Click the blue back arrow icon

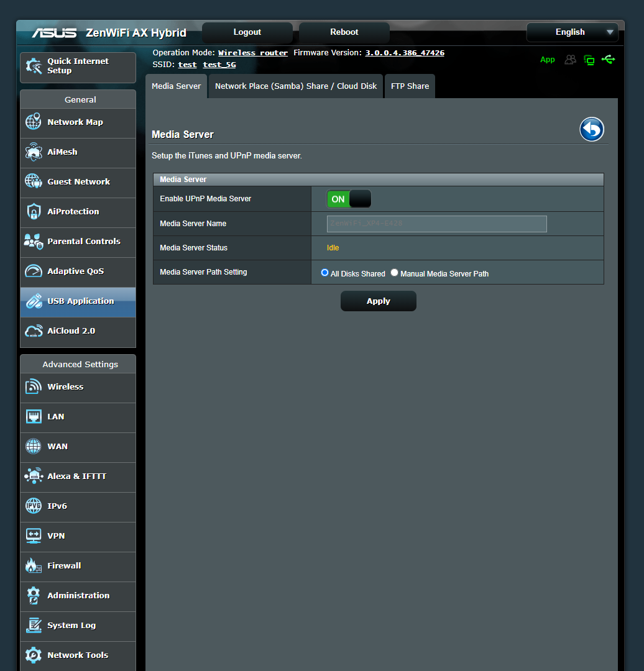591,129
